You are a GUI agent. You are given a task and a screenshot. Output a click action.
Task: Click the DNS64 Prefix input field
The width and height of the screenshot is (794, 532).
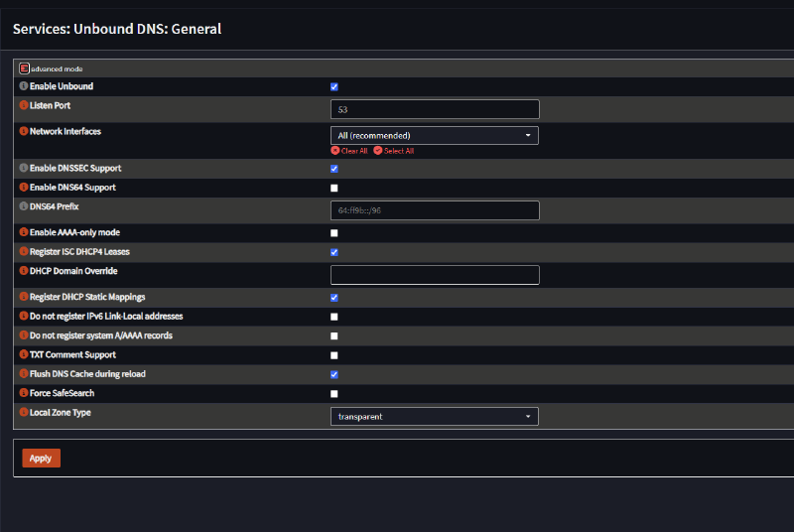coord(435,210)
